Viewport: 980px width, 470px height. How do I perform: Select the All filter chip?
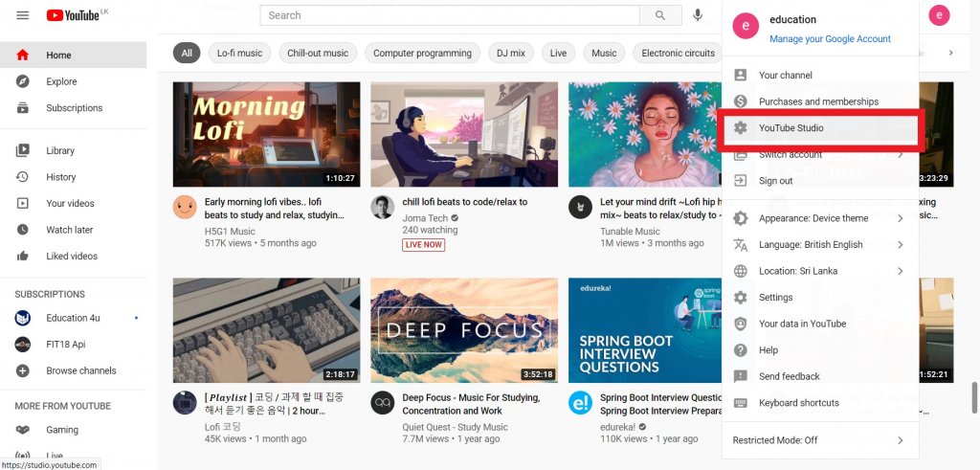(x=187, y=53)
